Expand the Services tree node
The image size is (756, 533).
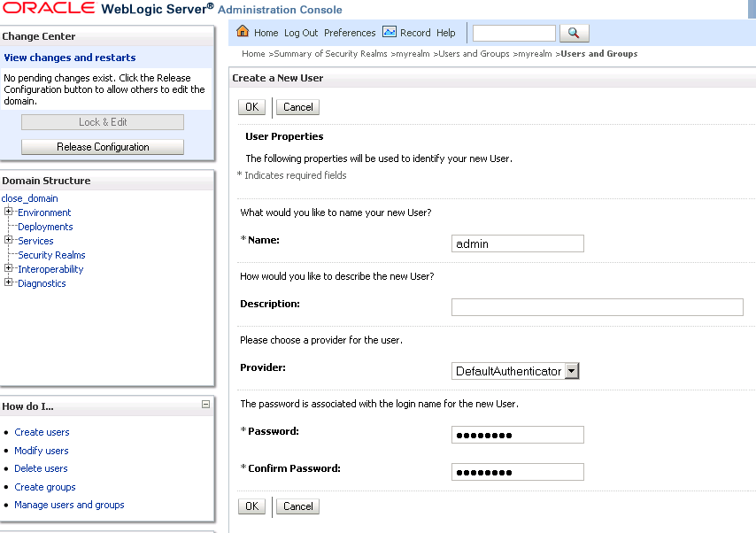[9, 240]
